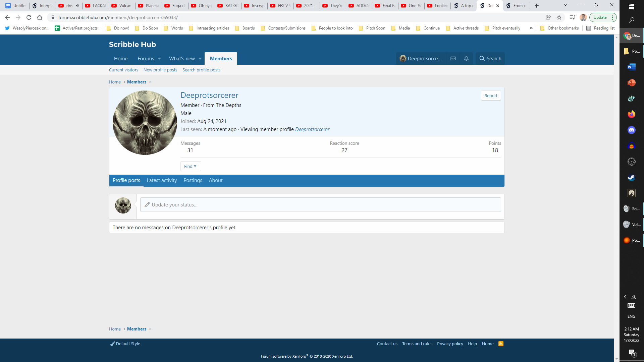This screenshot has height=362, width=644.
Task: Expand the Forums dropdown arrow
Action: [x=159, y=59]
